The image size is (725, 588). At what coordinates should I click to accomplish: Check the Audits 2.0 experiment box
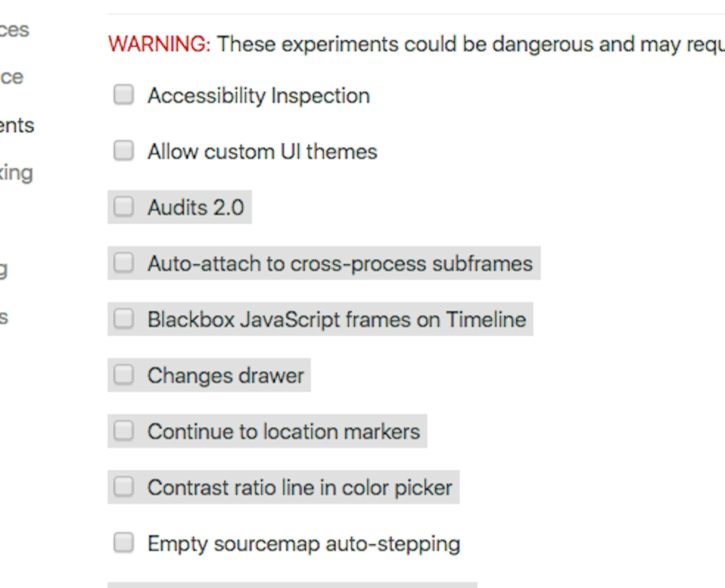pos(124,207)
